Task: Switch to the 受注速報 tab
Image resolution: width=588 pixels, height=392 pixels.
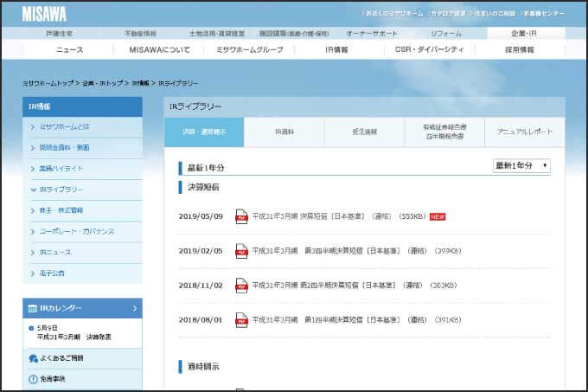Action: (x=365, y=132)
